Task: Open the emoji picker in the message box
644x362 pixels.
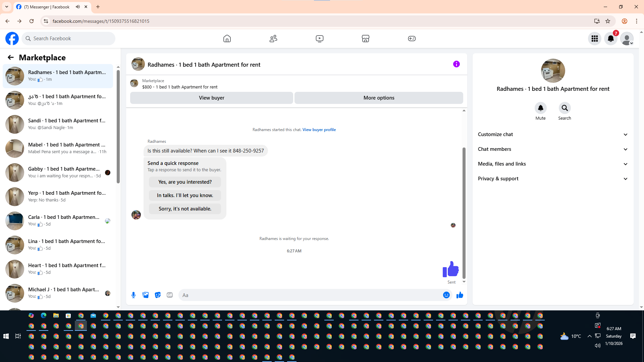Action: click(x=446, y=295)
